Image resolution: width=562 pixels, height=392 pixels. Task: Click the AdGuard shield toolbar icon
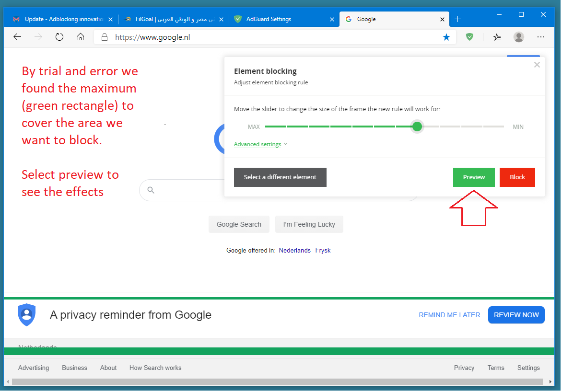469,37
